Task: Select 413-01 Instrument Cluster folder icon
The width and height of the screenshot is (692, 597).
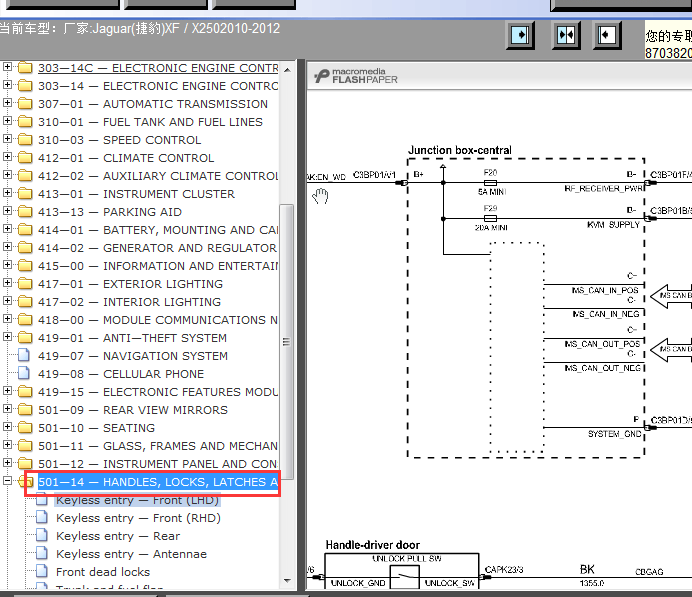Action: [25, 193]
